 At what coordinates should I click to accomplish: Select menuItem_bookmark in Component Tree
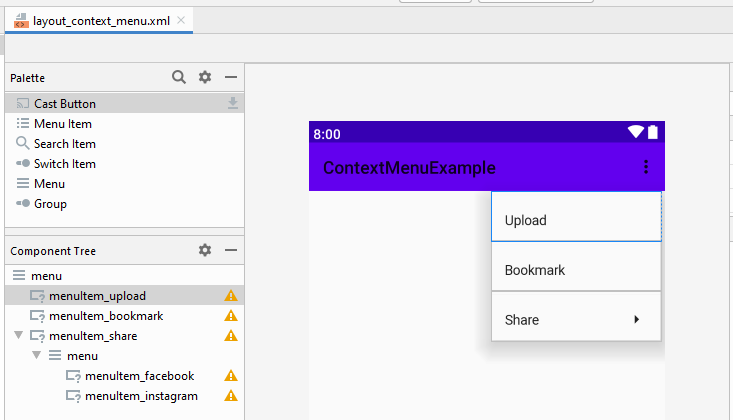124,316
